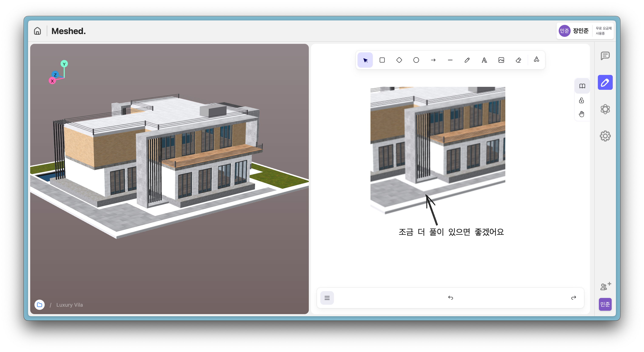Viewport: 644px width, 352px height.
Task: Select the diamond shape tool
Action: click(x=399, y=60)
